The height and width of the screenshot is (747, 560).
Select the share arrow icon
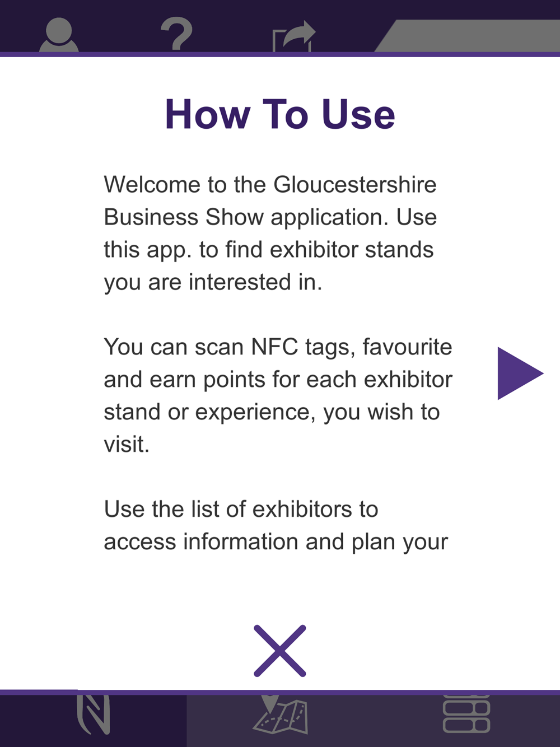pos(294,36)
